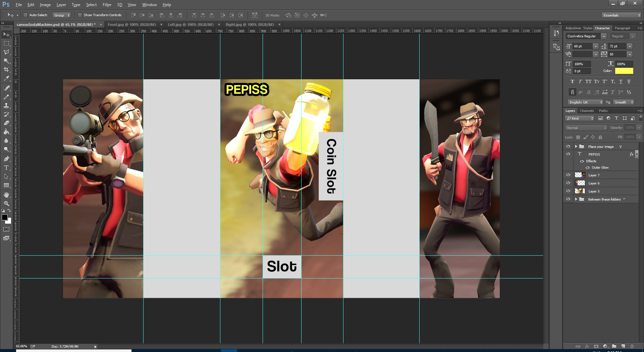Screen dimensions: 644x352
Task: Lock layer position in the Layers panel
Action: coord(593,137)
